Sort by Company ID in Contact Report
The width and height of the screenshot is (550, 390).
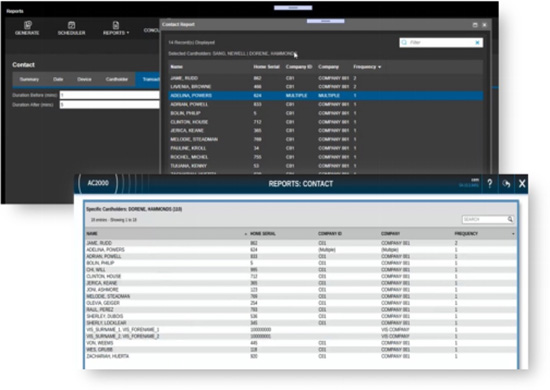299,67
